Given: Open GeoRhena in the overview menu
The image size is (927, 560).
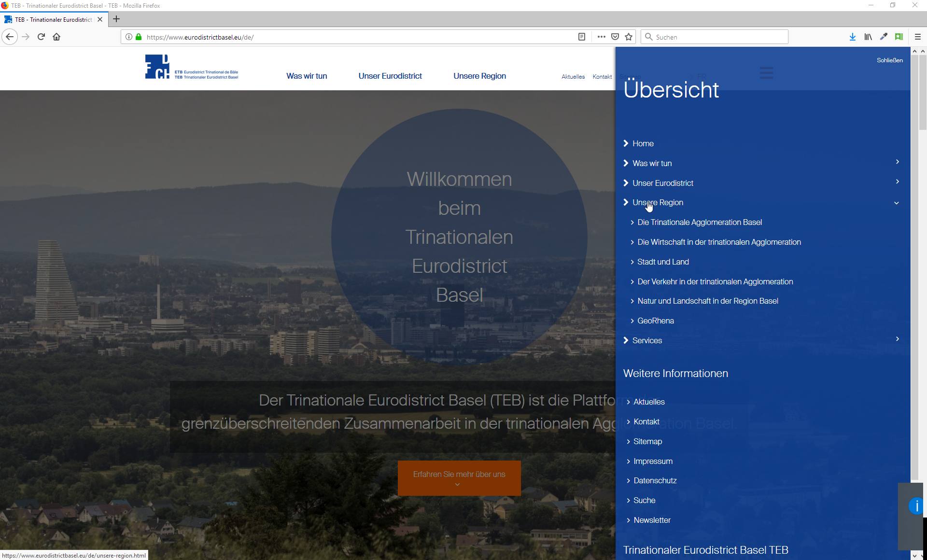Looking at the screenshot, I should pos(655,321).
